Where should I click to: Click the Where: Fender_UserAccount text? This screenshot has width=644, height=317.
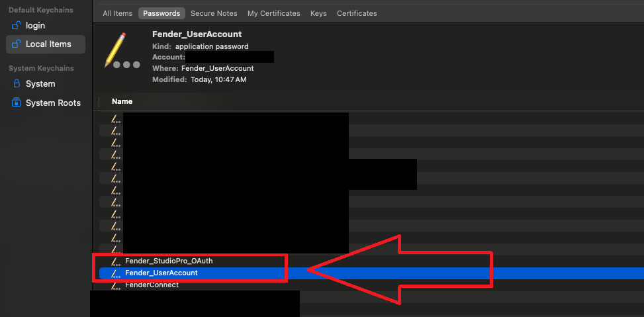(x=203, y=68)
